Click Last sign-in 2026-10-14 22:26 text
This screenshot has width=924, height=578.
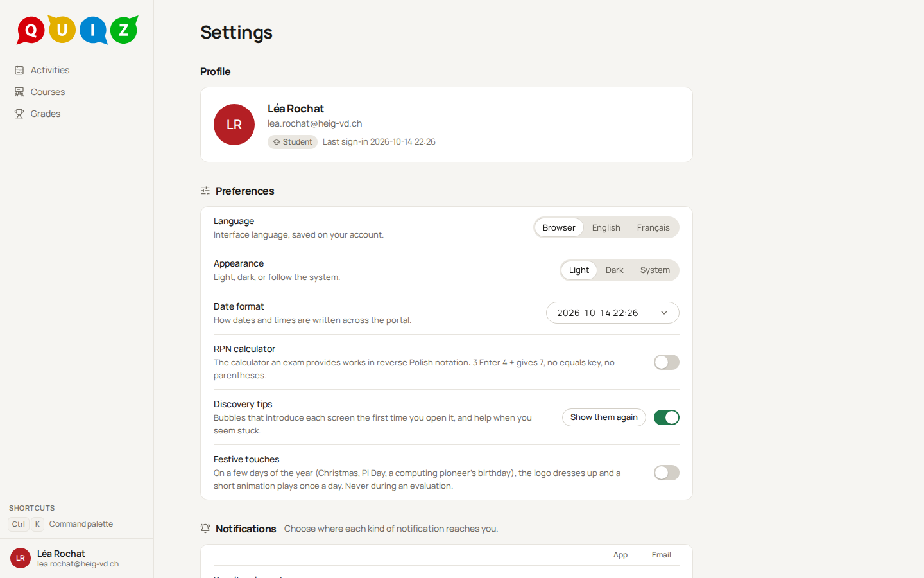click(379, 142)
